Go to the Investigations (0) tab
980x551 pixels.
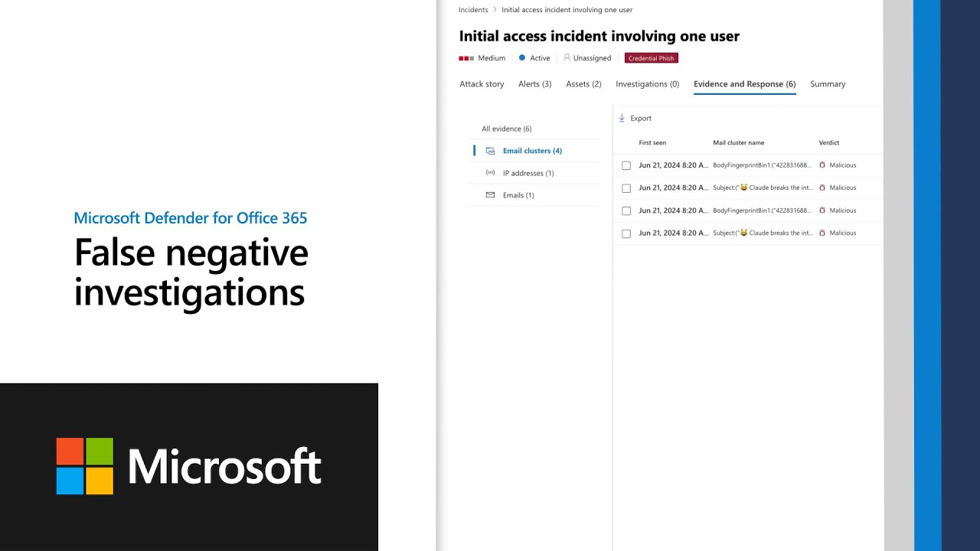[647, 84]
